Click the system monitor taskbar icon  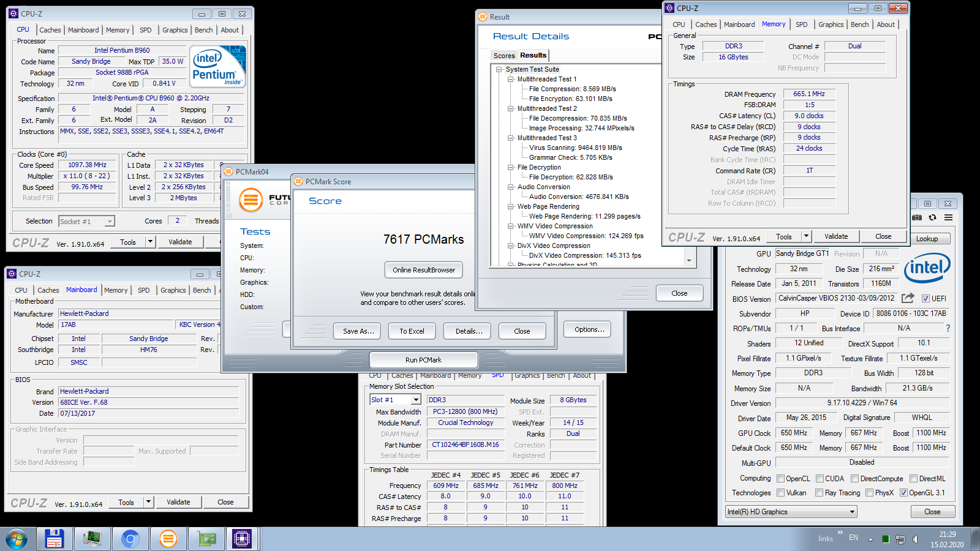[x=92, y=539]
